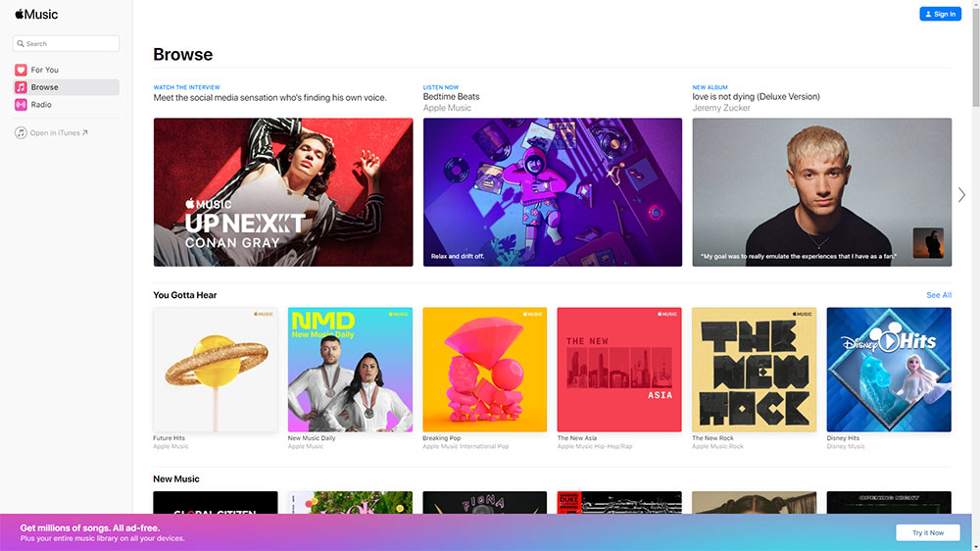Viewport: 980px width, 551px height.
Task: Click The New Asia title text
Action: 577,438
